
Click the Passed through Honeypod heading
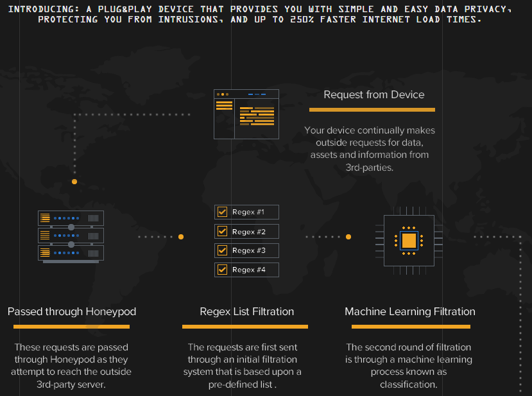[x=72, y=311]
